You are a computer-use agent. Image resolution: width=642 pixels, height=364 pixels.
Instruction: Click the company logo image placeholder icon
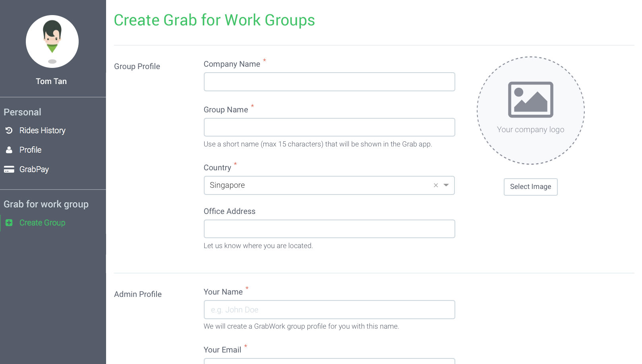(x=530, y=100)
